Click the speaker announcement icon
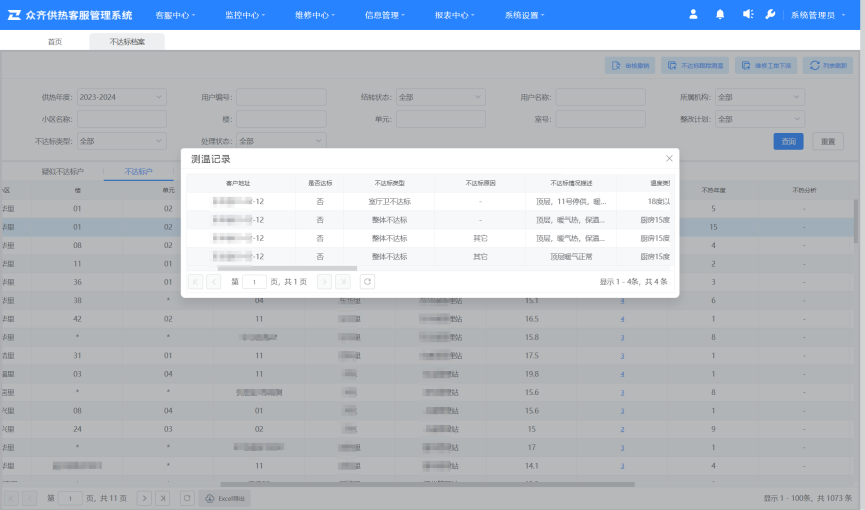This screenshot has width=865, height=510. pos(747,14)
